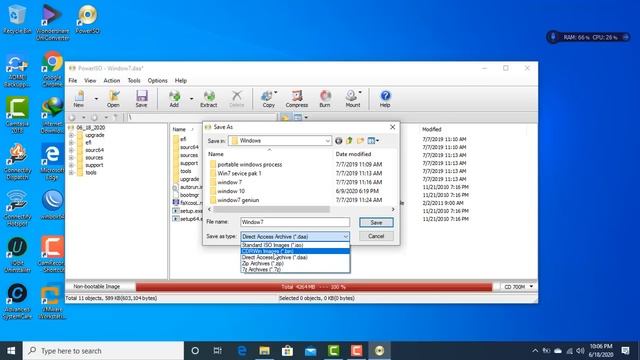The width and height of the screenshot is (640, 360).
Task: Open the Options menu
Action: 158,81
